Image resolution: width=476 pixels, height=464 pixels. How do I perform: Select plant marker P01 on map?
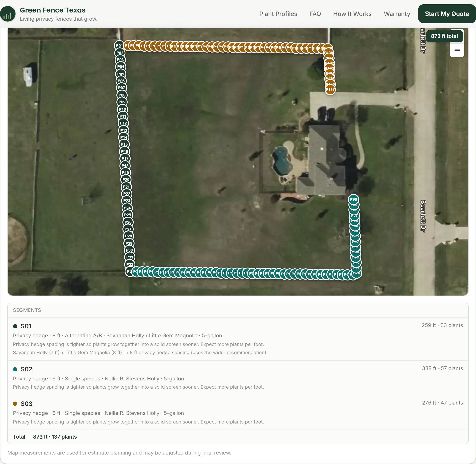(x=119, y=46)
